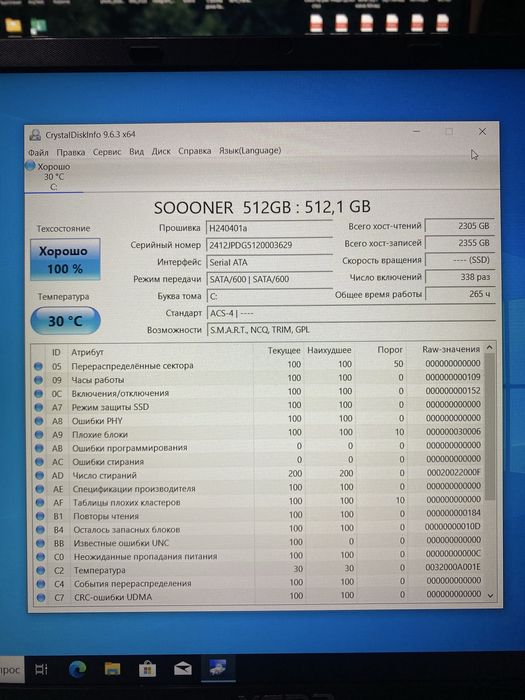Click the Прошивка field H240401a

pyautogui.click(x=269, y=228)
